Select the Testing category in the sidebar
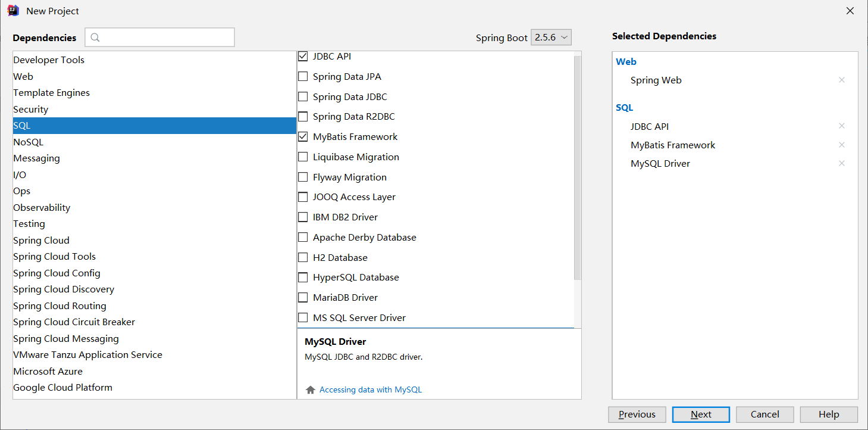Viewport: 868px width, 430px height. click(29, 223)
